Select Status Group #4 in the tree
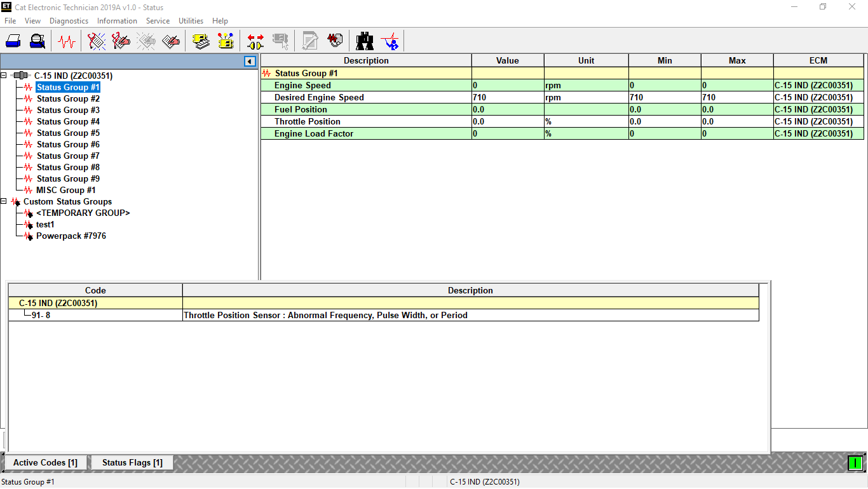Viewport: 868px width, 489px height. 68,121
